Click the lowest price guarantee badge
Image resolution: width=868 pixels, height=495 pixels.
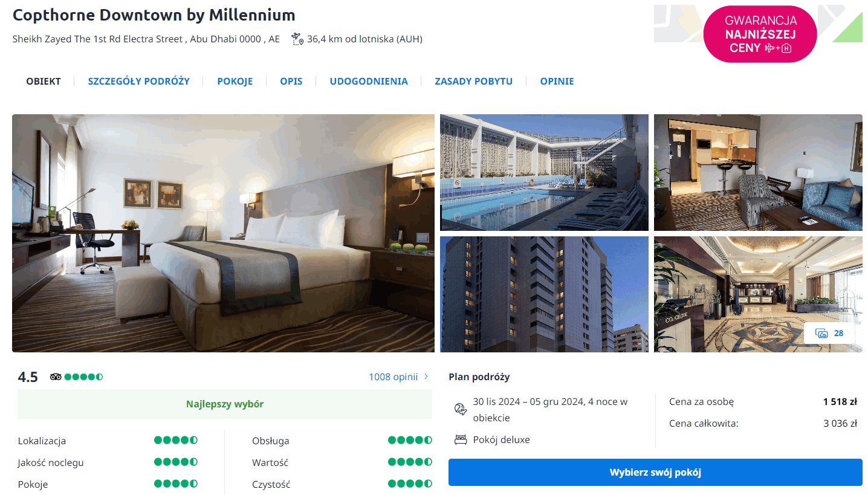[760, 34]
